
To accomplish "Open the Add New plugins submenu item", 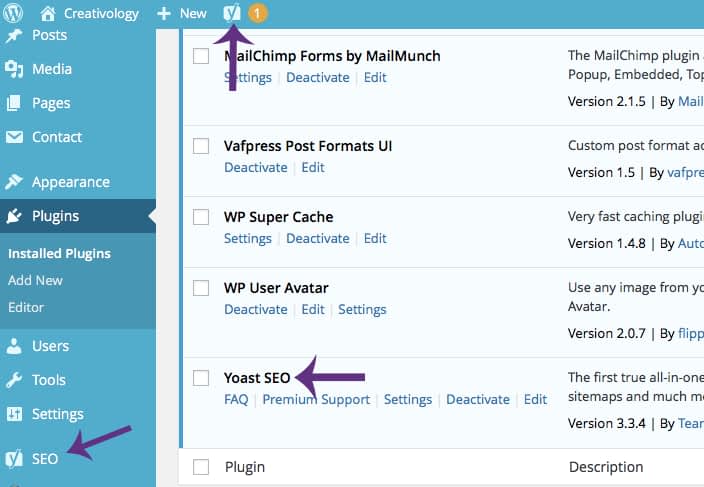I will point(35,280).
